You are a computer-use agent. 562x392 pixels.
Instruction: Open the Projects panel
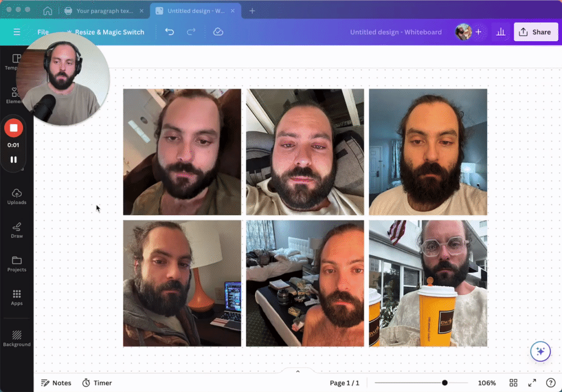[16, 264]
